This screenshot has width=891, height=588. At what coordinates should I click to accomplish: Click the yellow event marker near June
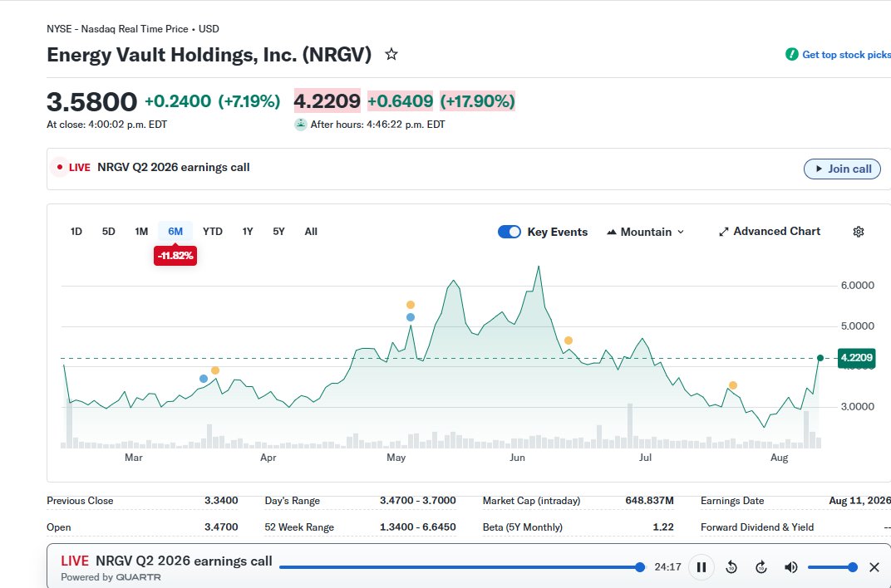(569, 341)
